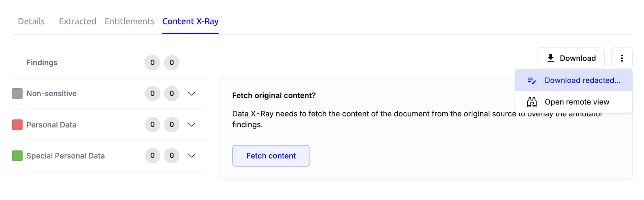
Task: Click the Download button
Action: pos(570,58)
